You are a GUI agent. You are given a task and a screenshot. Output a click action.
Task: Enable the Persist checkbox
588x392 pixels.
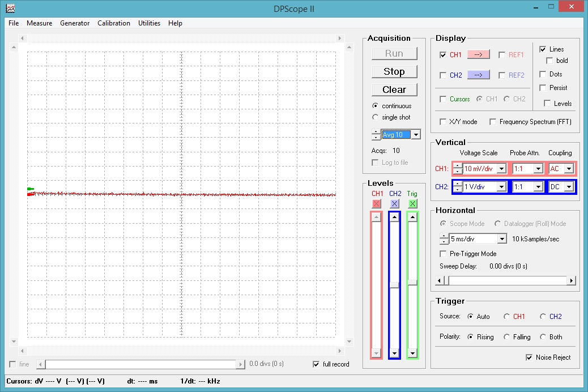coord(543,88)
